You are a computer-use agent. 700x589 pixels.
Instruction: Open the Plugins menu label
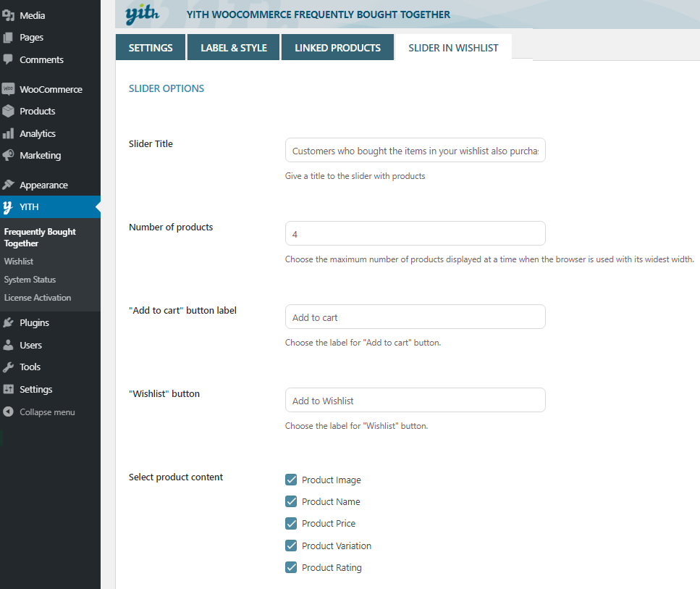pos(34,322)
